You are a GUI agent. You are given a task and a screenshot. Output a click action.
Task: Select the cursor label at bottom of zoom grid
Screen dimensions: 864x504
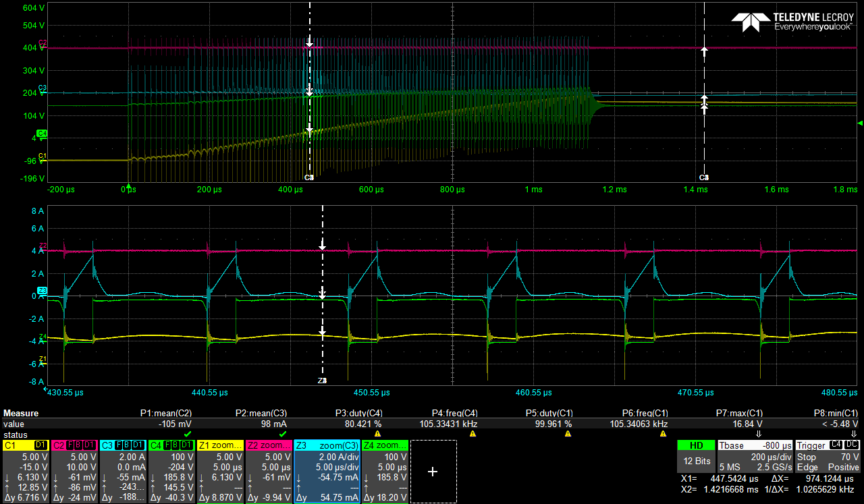322,381
